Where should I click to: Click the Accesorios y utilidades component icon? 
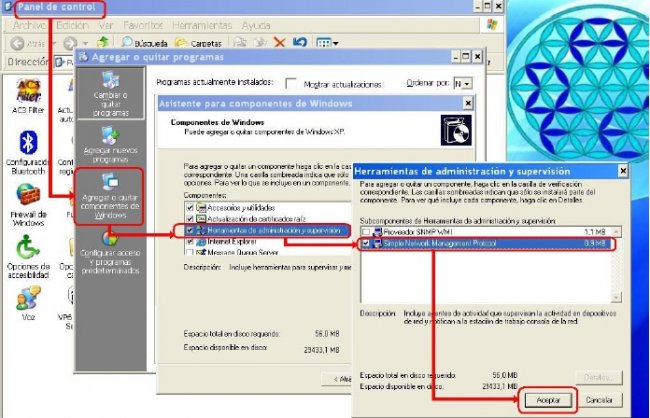click(201, 207)
